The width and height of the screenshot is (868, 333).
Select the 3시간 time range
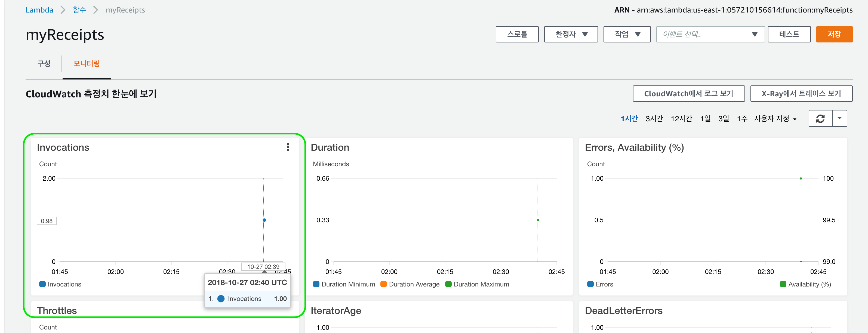[654, 119]
